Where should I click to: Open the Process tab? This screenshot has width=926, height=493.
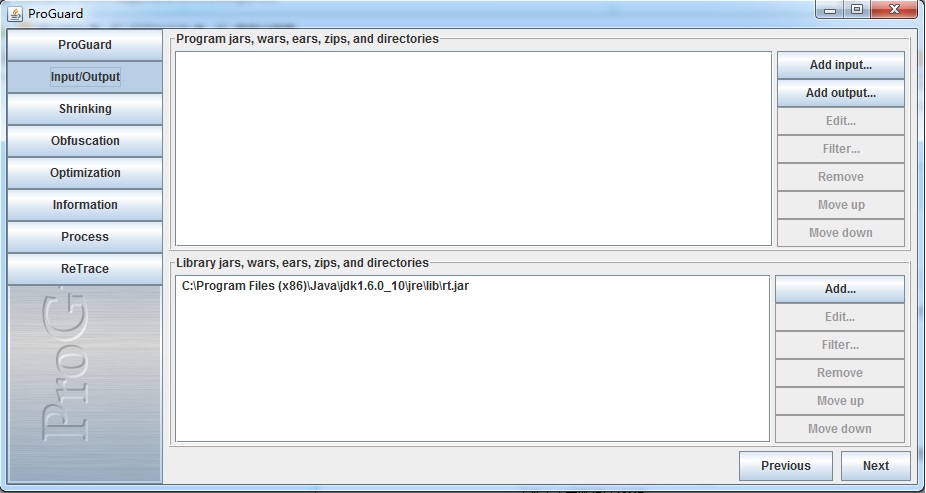click(x=84, y=236)
